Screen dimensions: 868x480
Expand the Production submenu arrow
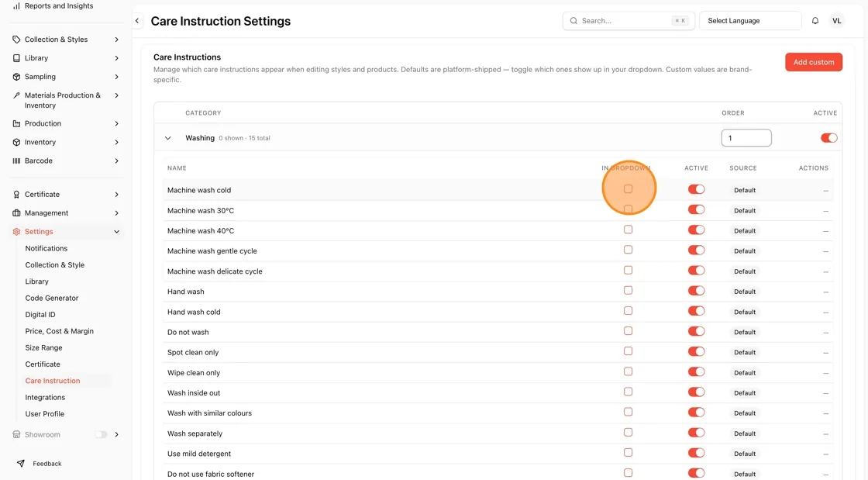[116, 123]
